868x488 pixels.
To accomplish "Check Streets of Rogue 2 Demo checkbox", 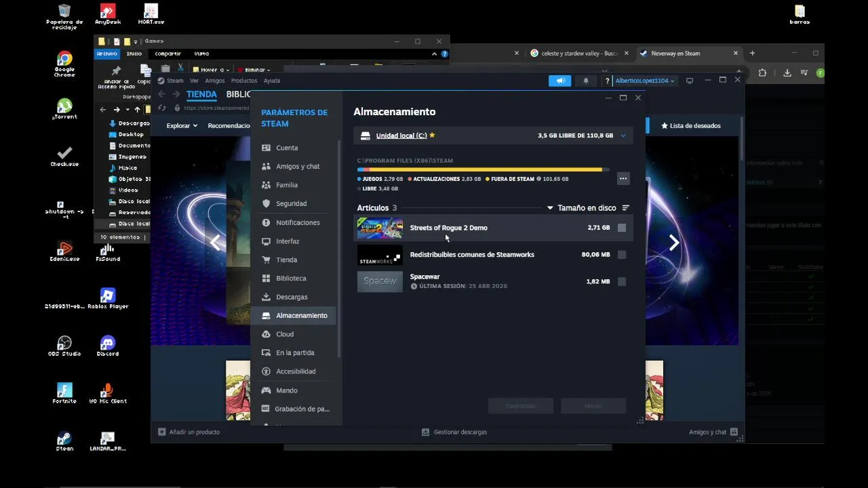I will coord(622,228).
